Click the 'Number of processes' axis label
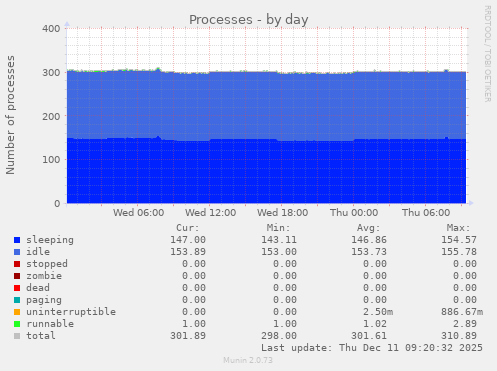 [11, 115]
